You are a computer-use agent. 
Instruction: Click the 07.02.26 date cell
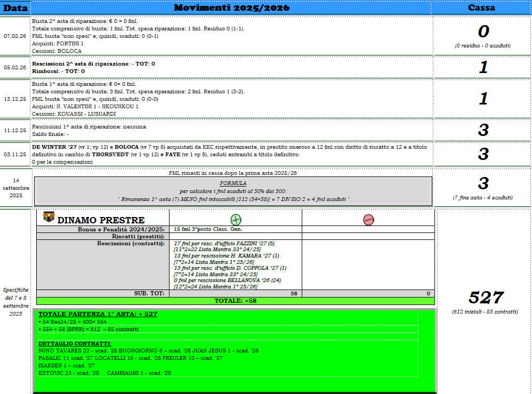click(15, 36)
